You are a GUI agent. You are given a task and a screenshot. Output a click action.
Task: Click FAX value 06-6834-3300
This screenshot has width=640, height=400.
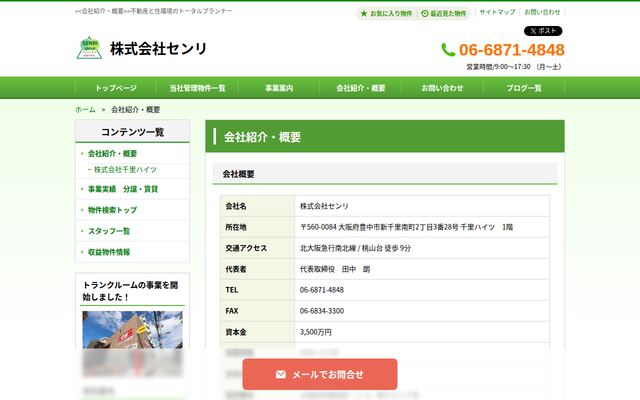322,311
